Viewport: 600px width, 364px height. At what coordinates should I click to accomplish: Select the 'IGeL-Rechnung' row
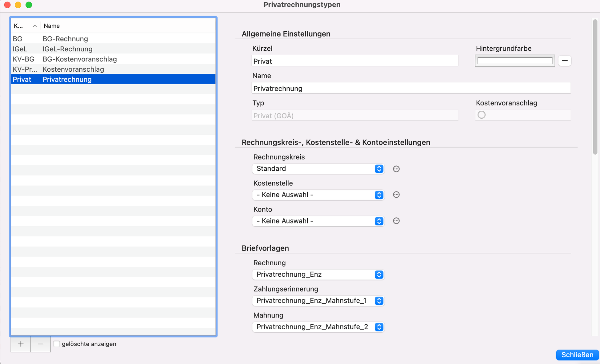(x=113, y=49)
